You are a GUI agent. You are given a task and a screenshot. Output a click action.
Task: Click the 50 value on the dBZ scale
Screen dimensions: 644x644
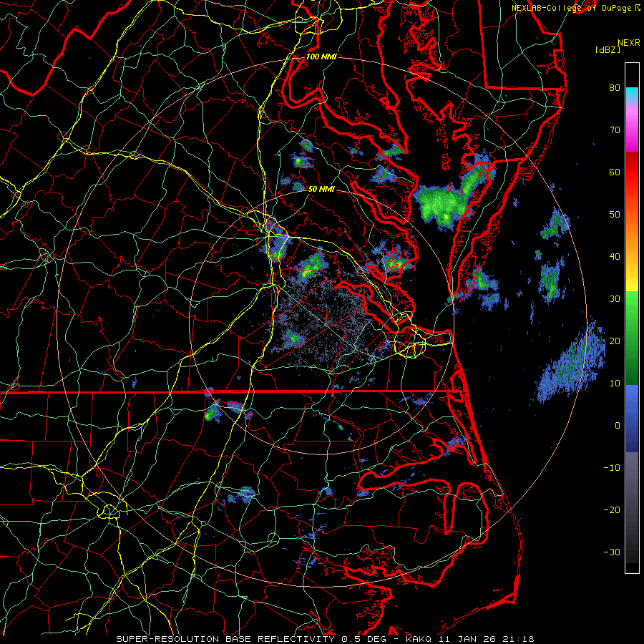(615, 215)
